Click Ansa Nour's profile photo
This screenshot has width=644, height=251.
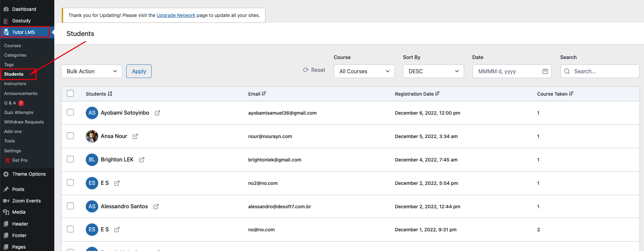click(92, 136)
